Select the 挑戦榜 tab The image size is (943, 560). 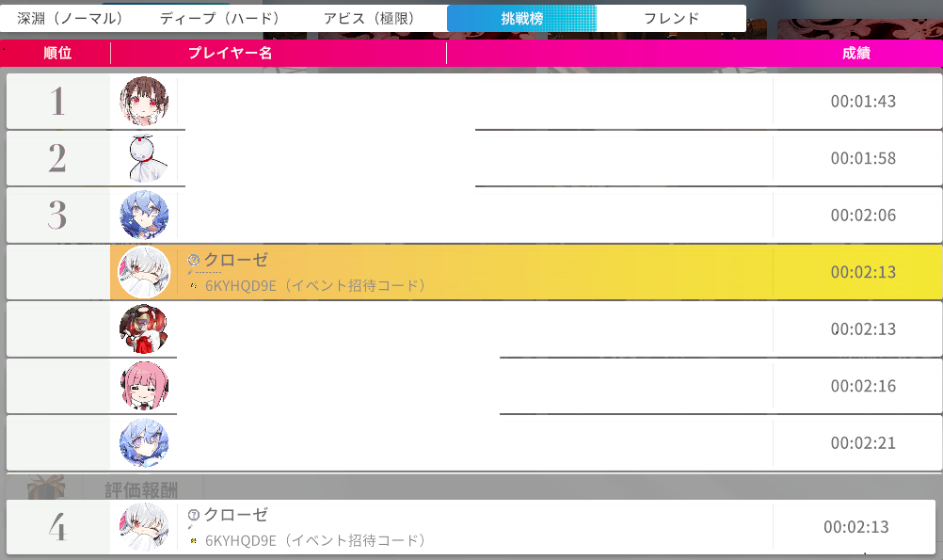(521, 19)
